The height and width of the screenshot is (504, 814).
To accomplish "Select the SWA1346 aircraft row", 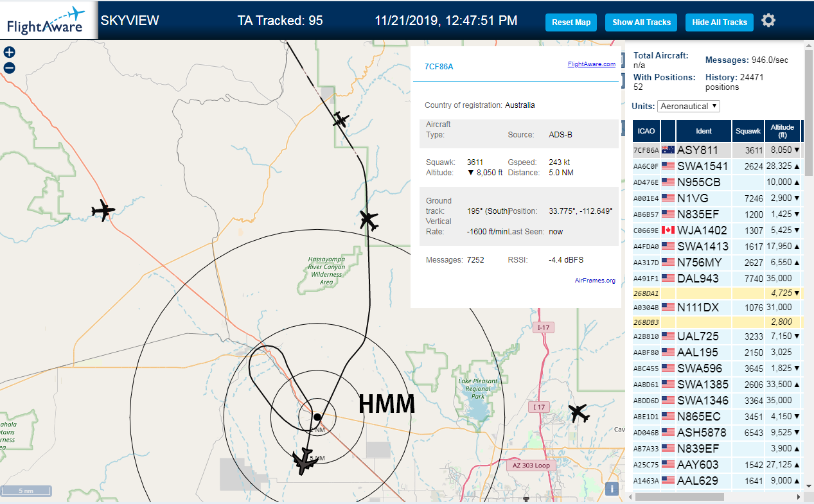I will (x=717, y=401).
